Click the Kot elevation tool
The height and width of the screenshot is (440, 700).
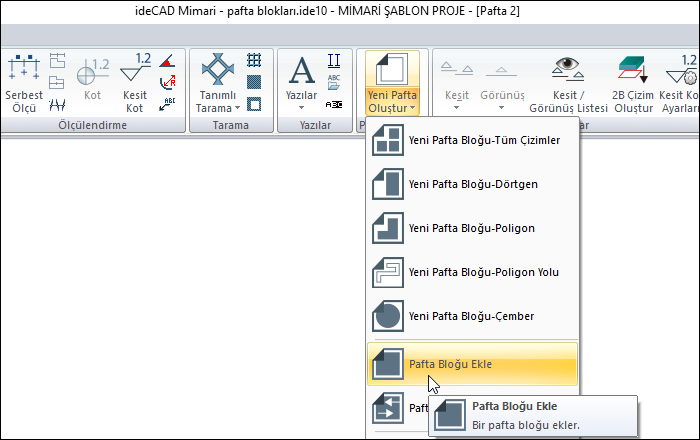[92, 80]
